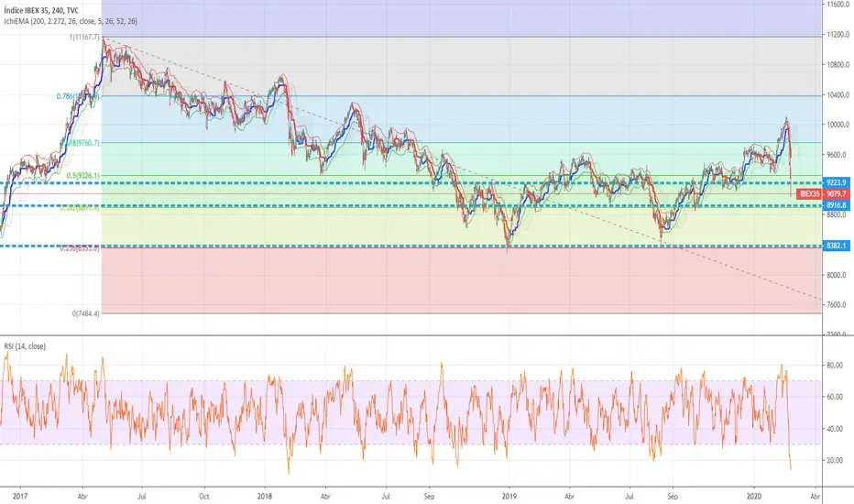
Task: Click the 0.382 Fibonacci level label
Action: pyautogui.click(x=80, y=208)
